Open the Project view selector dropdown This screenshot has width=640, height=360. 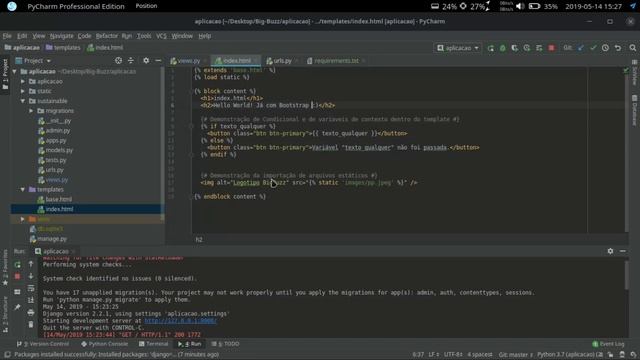point(33,60)
